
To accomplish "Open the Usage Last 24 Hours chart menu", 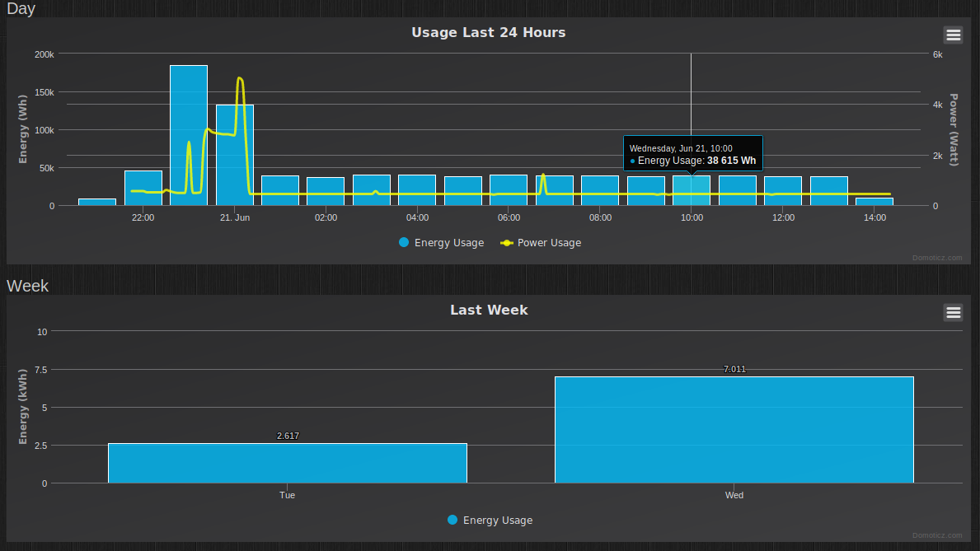I will click(x=953, y=35).
